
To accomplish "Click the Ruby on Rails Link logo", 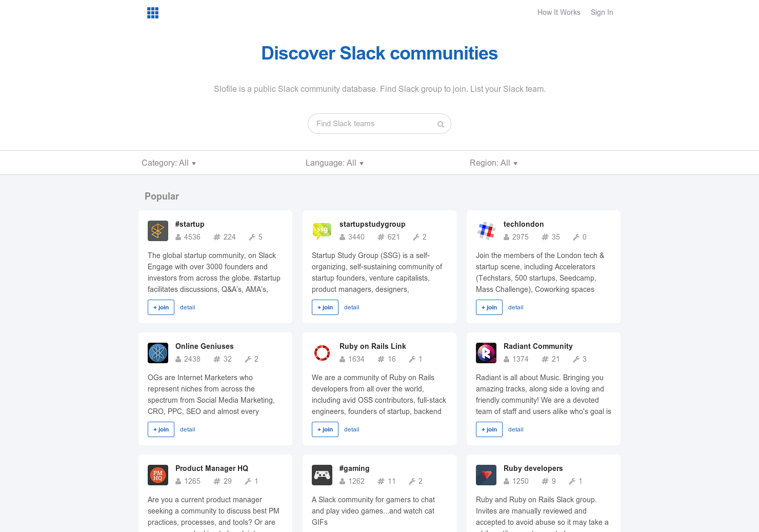I will pos(322,353).
